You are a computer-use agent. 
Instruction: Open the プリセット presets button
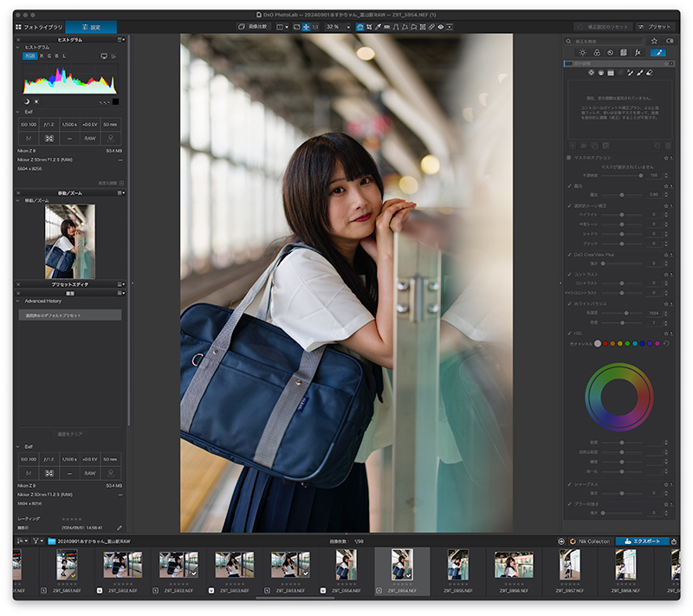tap(655, 27)
